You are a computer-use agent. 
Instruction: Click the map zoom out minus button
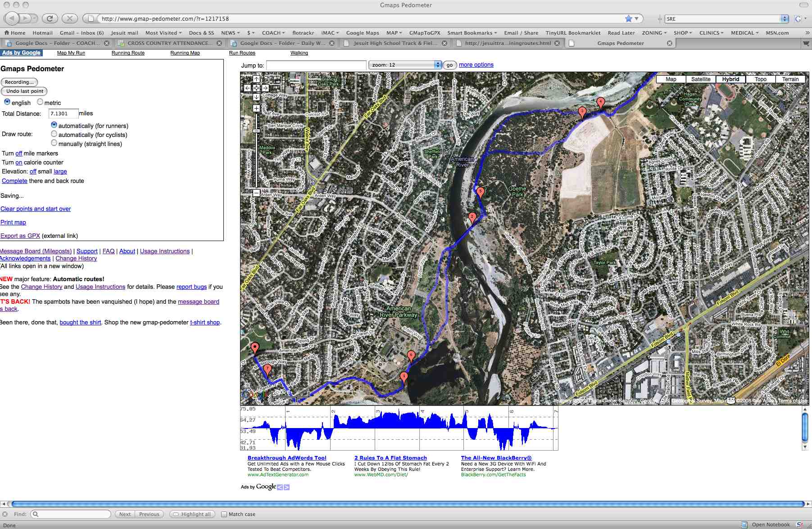[x=256, y=193]
